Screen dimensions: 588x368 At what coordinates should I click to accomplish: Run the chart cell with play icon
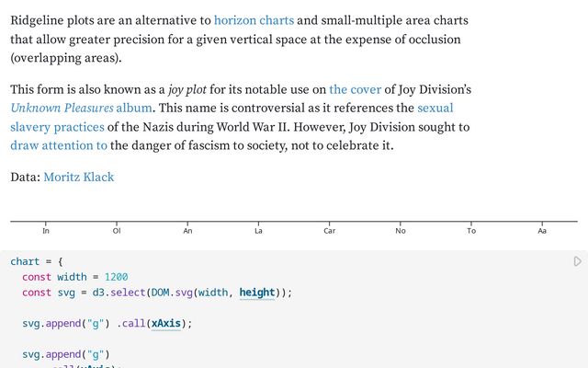click(x=577, y=262)
